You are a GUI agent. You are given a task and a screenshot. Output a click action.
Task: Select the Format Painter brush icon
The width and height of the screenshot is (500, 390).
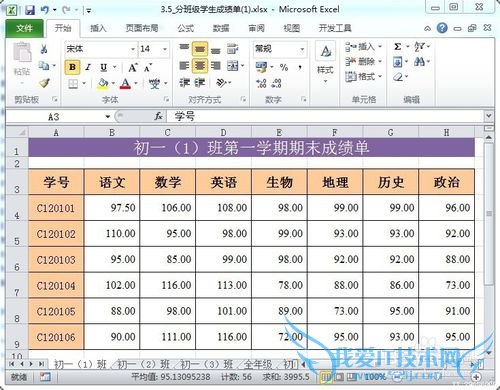[x=44, y=83]
